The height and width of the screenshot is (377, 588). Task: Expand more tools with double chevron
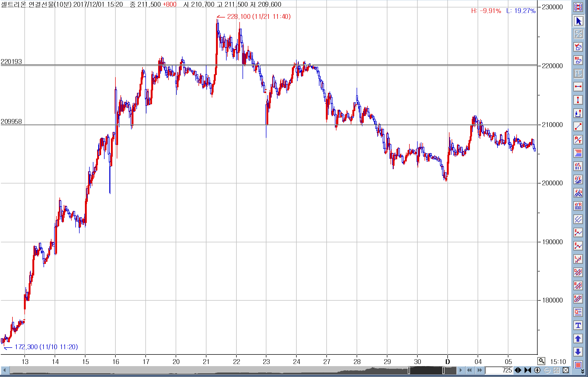click(x=583, y=372)
